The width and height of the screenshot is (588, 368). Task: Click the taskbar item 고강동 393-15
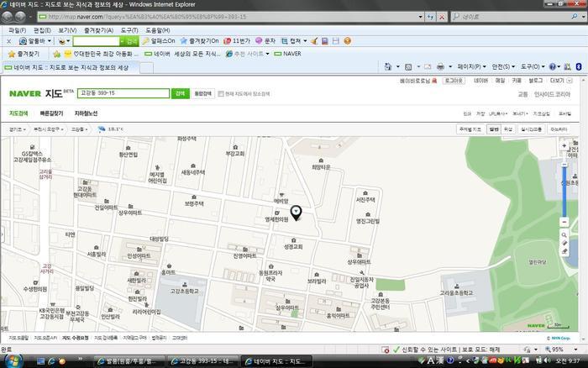[203, 361]
